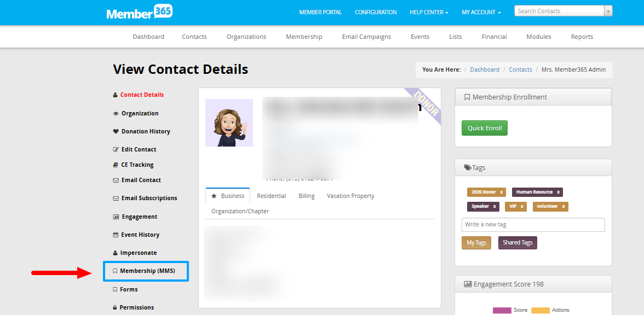Click the eye icon beside Organization
Image resolution: width=644 pixels, height=315 pixels.
point(116,114)
